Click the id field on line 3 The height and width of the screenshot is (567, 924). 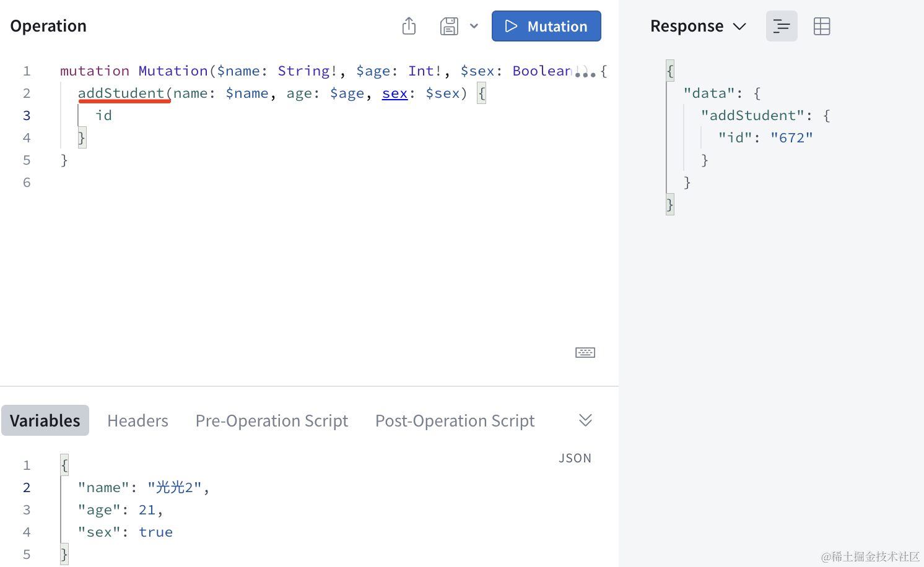point(103,116)
